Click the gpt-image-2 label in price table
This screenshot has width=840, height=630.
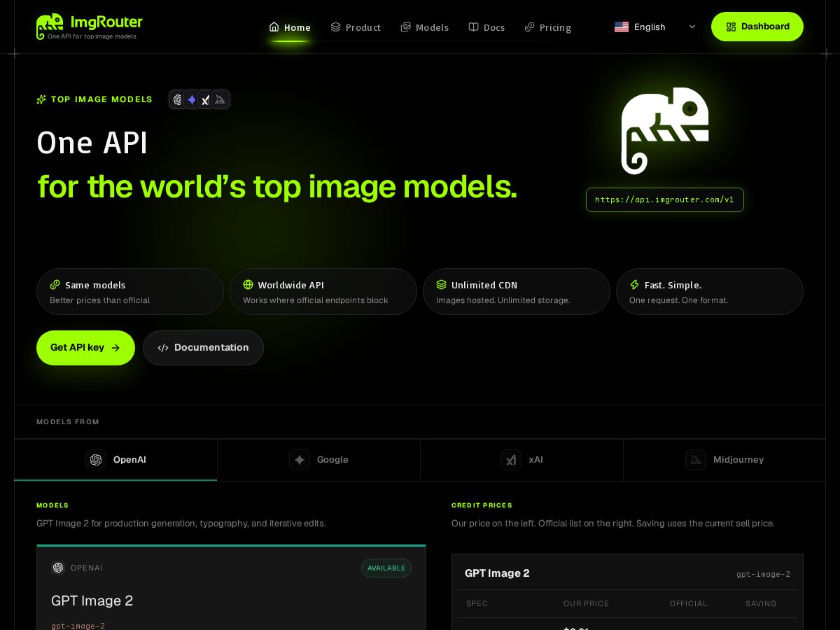(763, 574)
